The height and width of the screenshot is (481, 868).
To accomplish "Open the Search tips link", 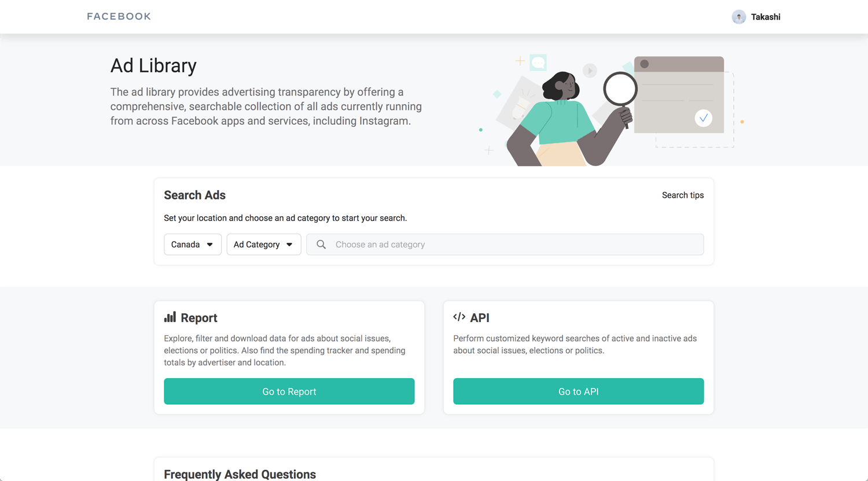I will click(x=683, y=195).
